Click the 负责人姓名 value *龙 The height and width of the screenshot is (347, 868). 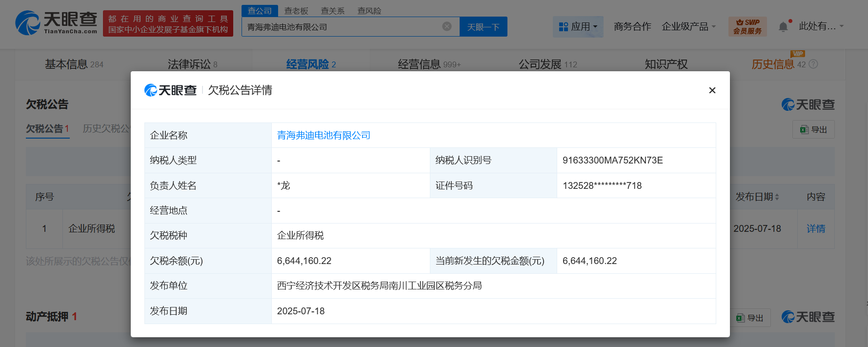(283, 185)
